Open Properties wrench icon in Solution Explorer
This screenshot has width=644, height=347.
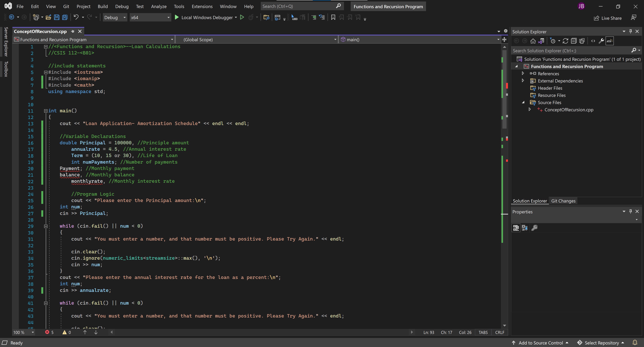tap(601, 41)
